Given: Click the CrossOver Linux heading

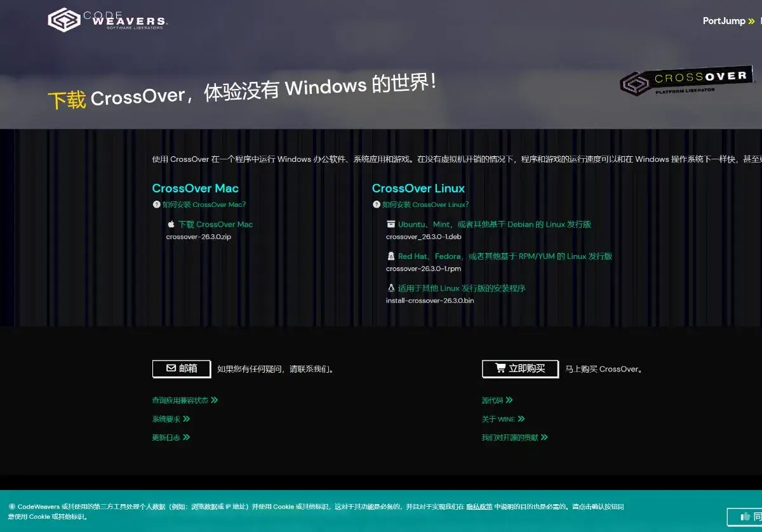Looking at the screenshot, I should point(418,189).
